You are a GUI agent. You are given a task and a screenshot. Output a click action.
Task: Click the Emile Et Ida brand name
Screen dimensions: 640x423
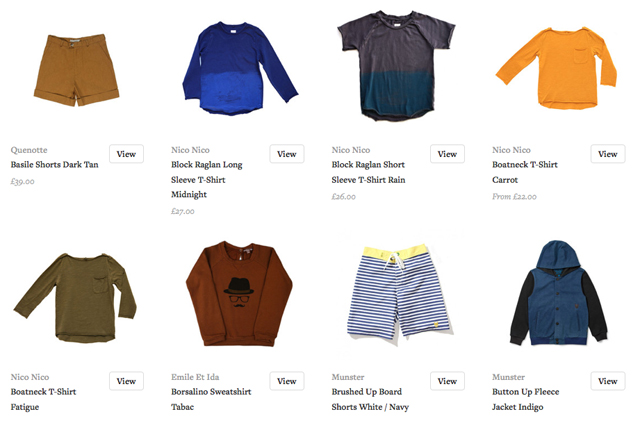click(195, 377)
